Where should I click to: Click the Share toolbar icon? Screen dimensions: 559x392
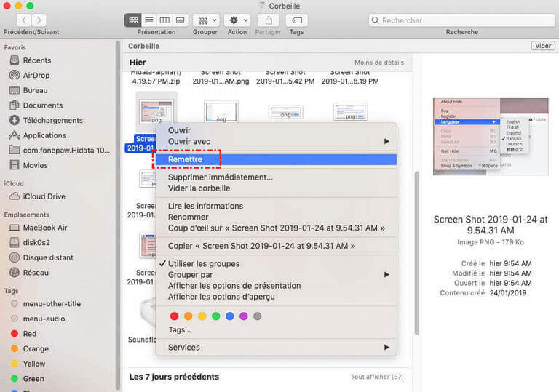[x=269, y=20]
